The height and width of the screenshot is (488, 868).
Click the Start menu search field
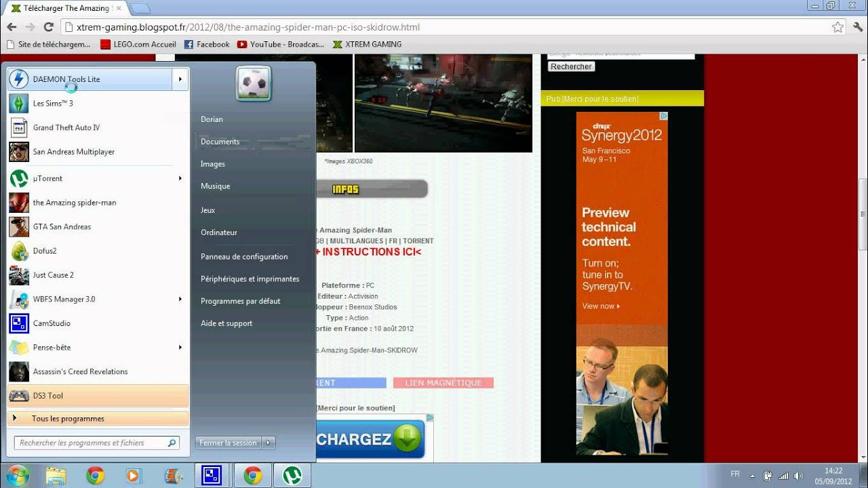97,443
